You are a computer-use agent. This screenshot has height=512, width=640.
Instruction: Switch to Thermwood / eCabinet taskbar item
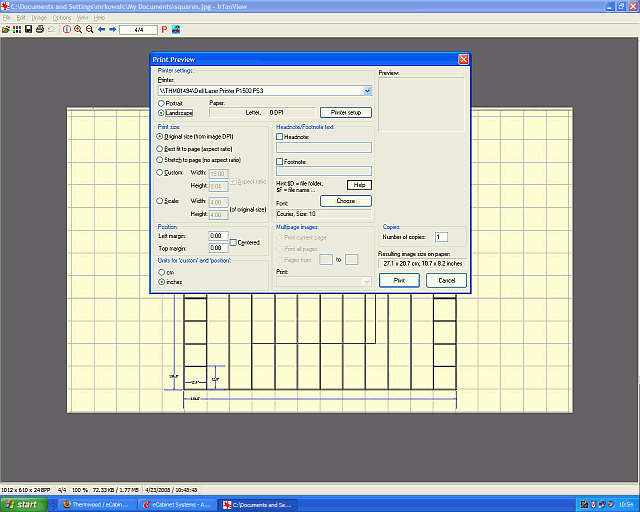[x=95, y=505]
